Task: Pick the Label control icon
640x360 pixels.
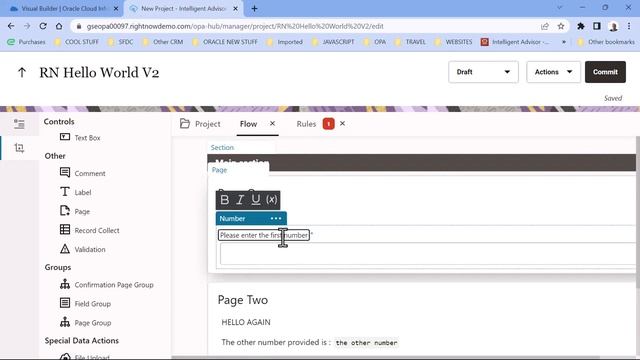Action: tap(64, 191)
